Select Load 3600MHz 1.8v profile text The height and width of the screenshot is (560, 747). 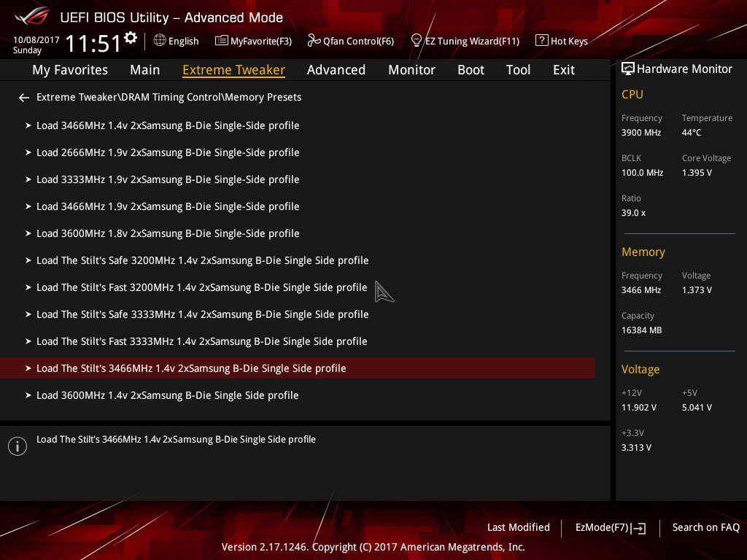pyautogui.click(x=168, y=234)
